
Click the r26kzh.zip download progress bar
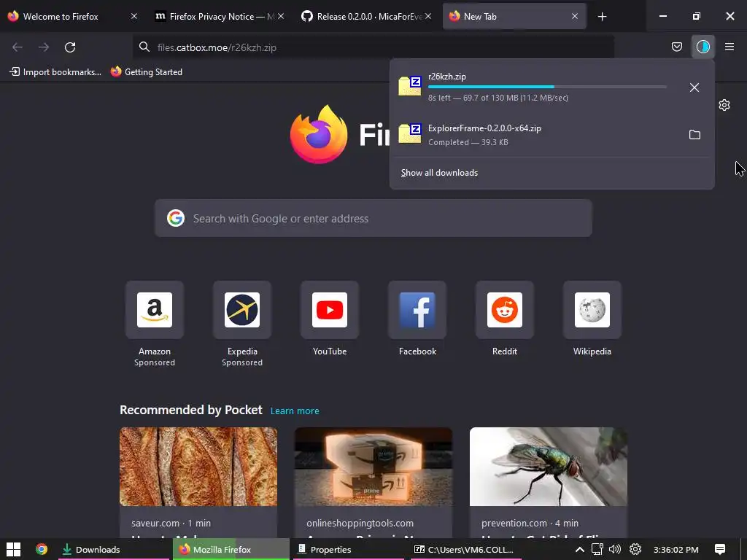pos(547,87)
